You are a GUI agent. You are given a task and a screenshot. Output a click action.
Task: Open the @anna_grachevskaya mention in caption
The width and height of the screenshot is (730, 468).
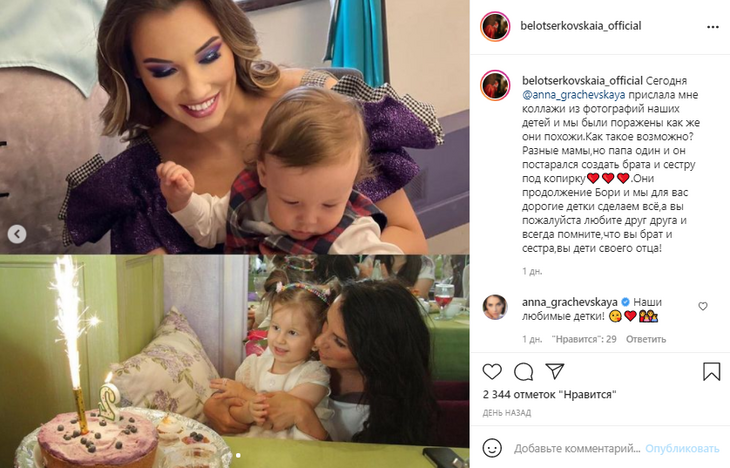point(574,95)
